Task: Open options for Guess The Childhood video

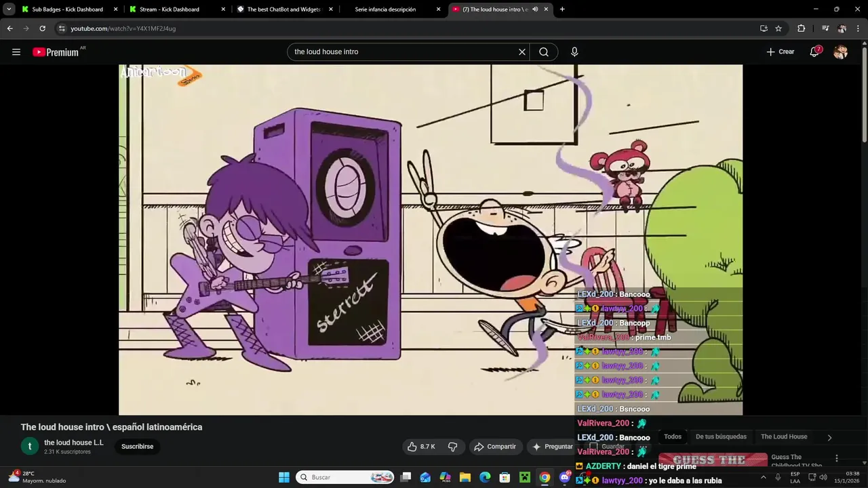Action: 836,458
